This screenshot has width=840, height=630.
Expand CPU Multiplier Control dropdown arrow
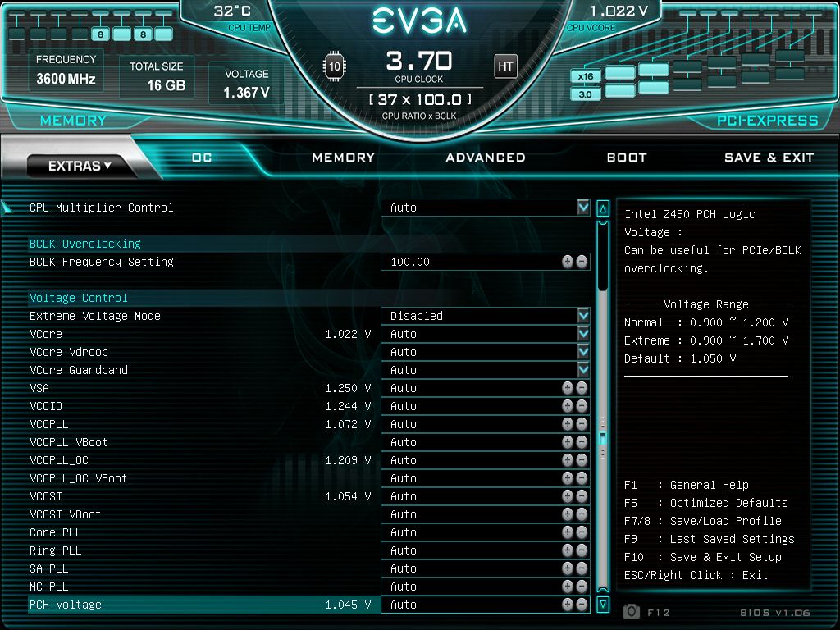583,208
